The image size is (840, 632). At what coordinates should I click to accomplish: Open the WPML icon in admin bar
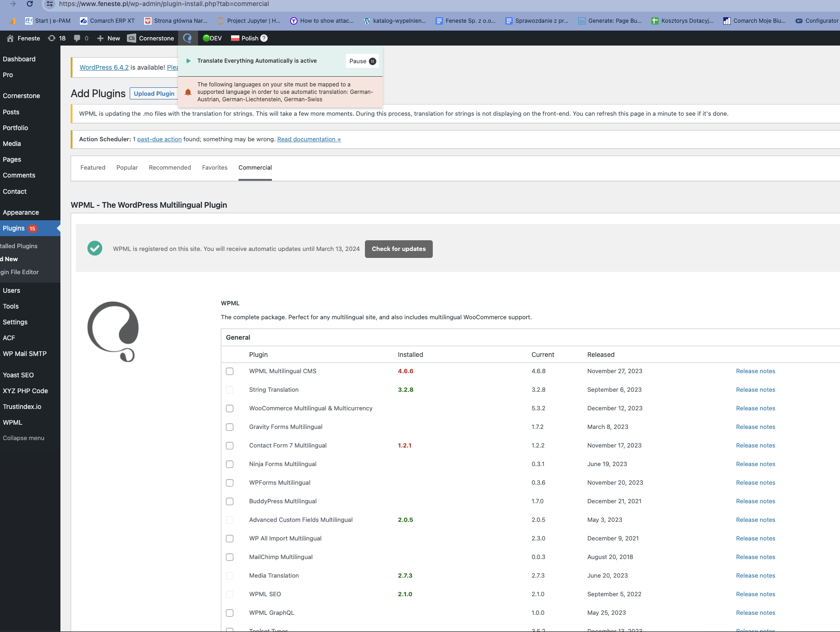coord(187,38)
